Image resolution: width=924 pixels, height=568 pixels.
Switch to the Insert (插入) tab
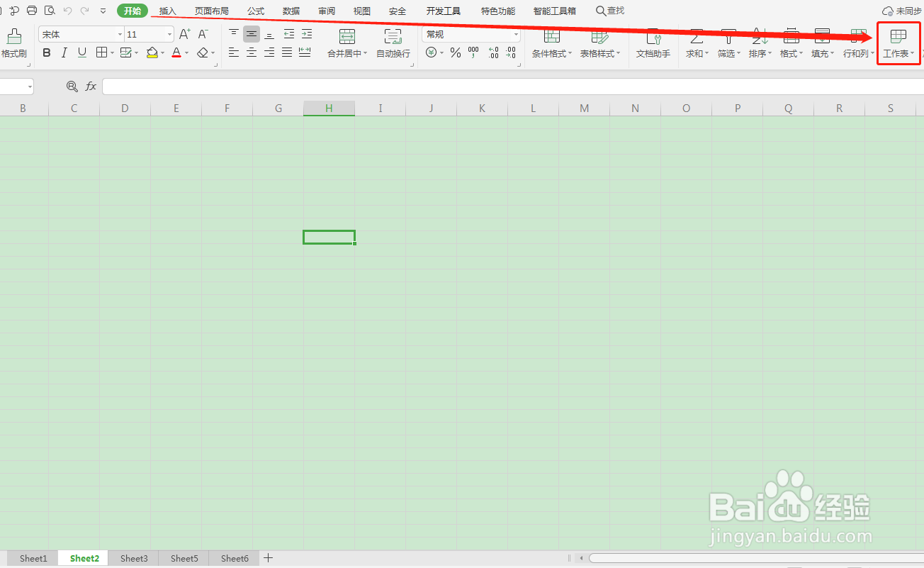tap(168, 11)
